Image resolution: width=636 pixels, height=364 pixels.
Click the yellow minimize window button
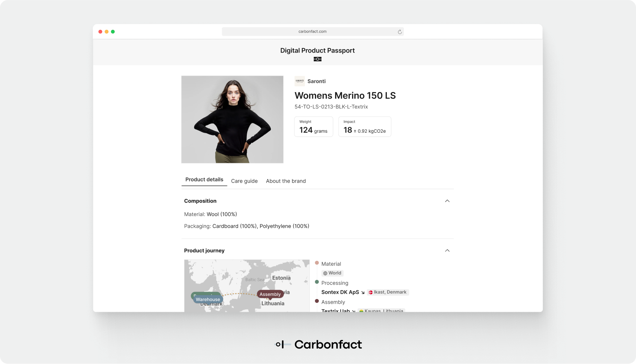pyautogui.click(x=106, y=32)
